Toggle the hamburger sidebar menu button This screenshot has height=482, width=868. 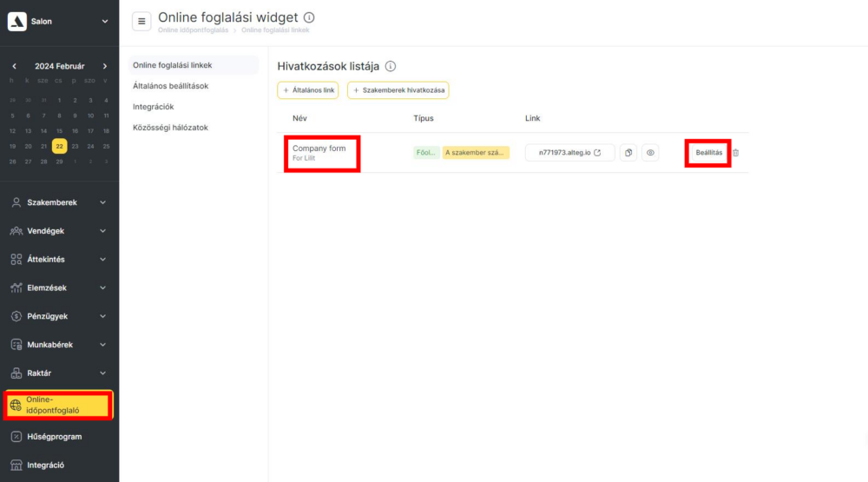(141, 22)
